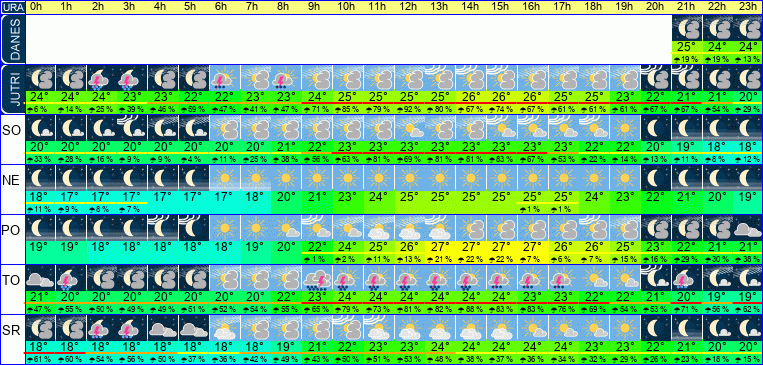Click the 12h hour column header

click(x=409, y=7)
